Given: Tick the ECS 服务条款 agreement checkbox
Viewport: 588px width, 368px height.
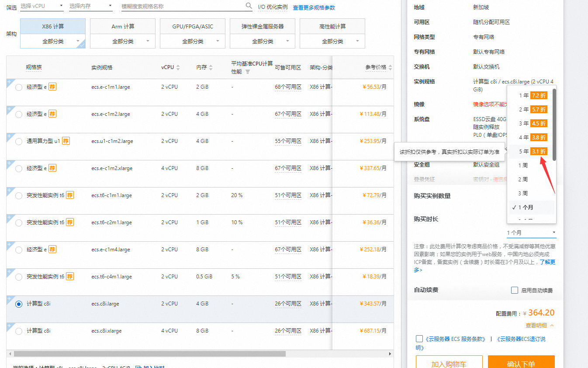Looking at the screenshot, I should [x=419, y=339].
